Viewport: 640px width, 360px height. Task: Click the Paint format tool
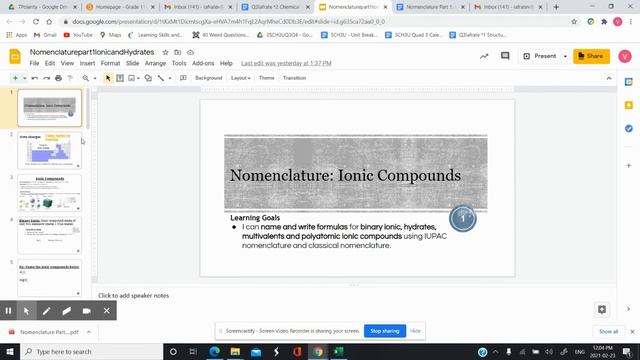pyautogui.click(x=70, y=78)
